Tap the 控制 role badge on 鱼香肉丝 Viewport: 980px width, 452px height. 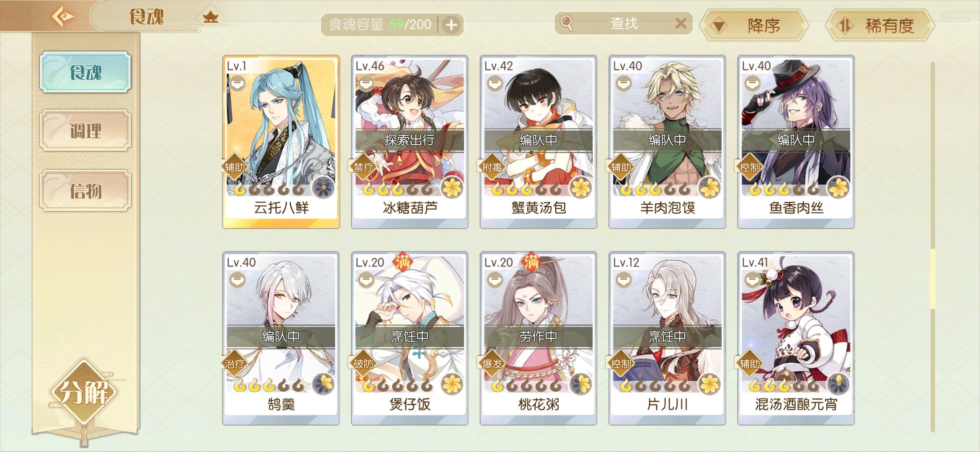[x=750, y=167]
